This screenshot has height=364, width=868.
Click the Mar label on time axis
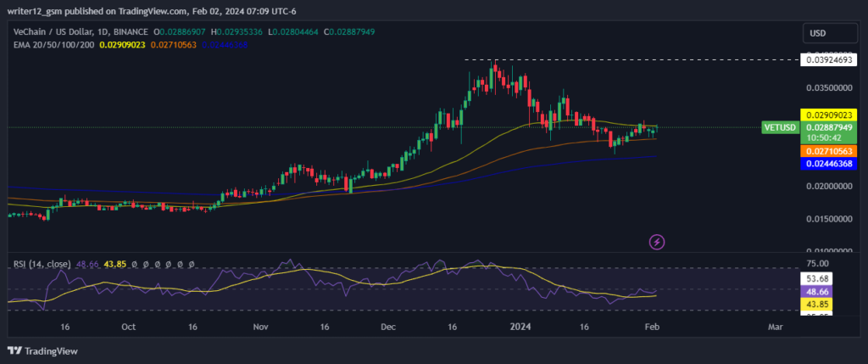click(775, 327)
